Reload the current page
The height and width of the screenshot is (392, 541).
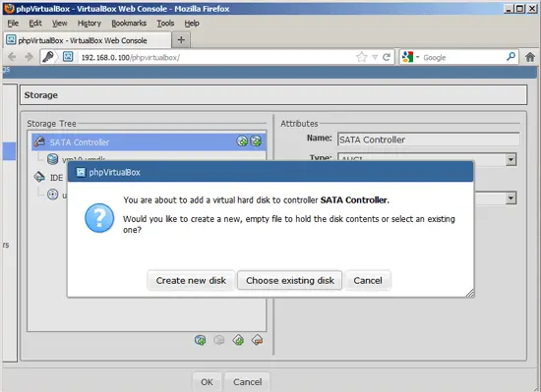pos(387,57)
